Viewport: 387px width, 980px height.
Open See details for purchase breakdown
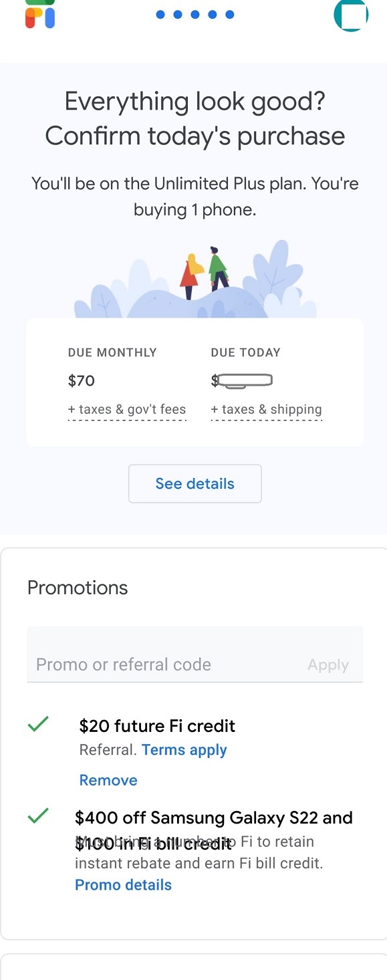(195, 483)
